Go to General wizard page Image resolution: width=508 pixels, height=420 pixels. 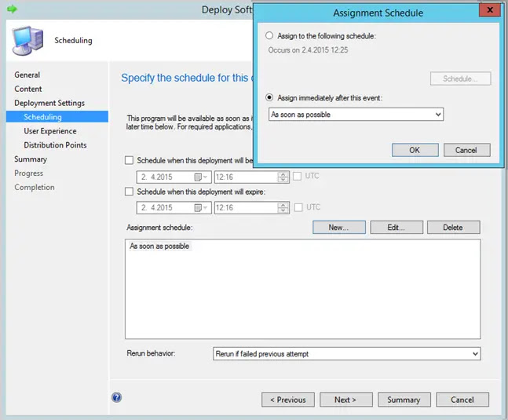click(x=27, y=75)
